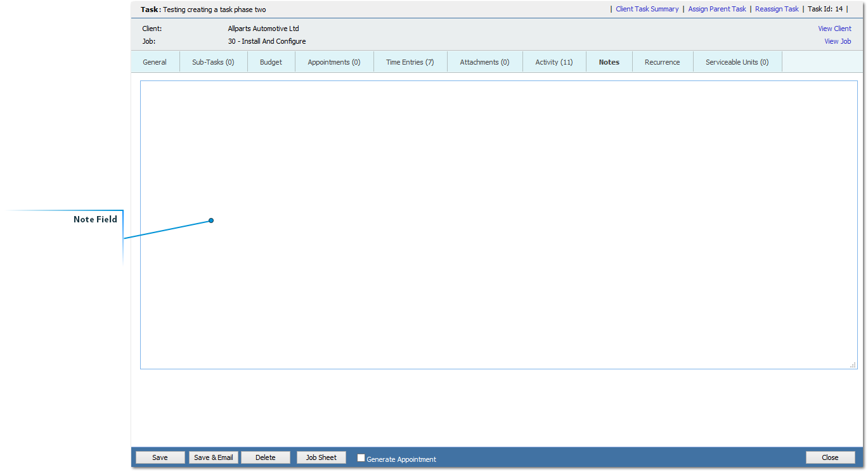Screen dimensions: 868x472
Task: Click task title Testing creating a task phase two
Action: click(214, 10)
